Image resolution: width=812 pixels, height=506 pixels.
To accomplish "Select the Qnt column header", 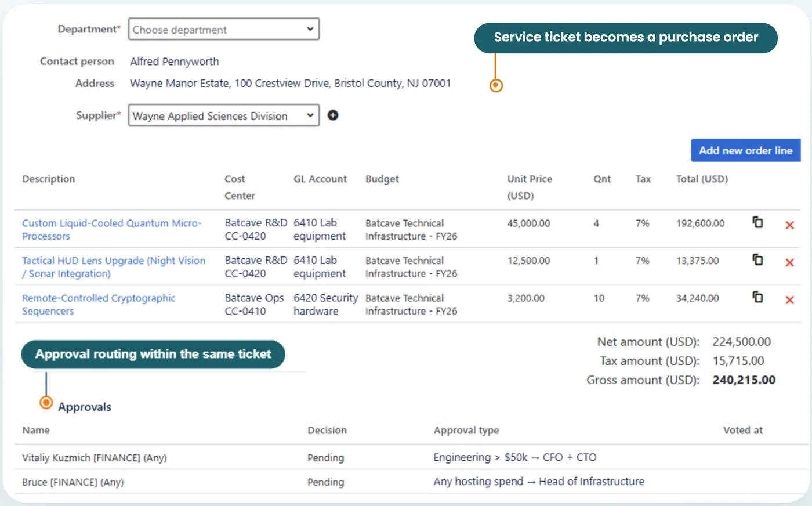I will pos(602,179).
